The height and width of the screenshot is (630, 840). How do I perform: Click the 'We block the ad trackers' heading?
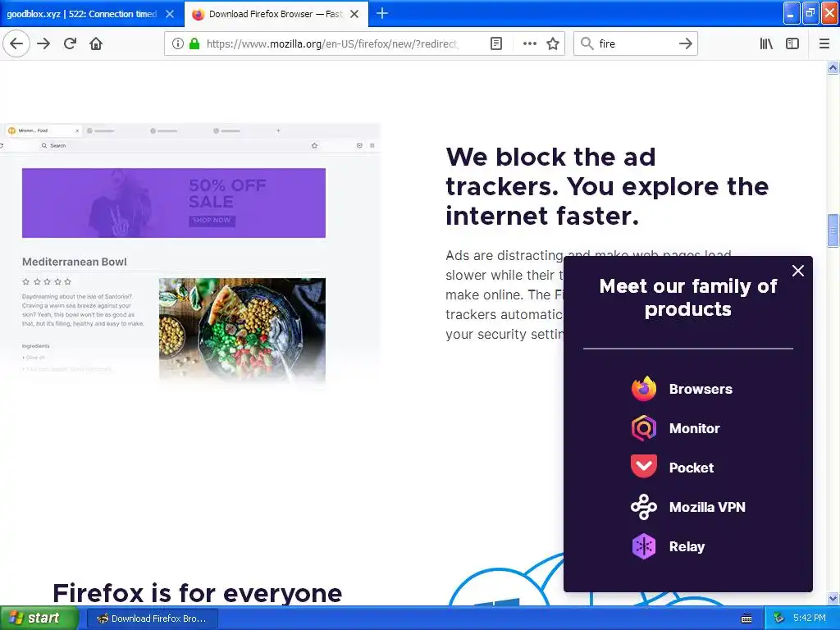point(607,186)
